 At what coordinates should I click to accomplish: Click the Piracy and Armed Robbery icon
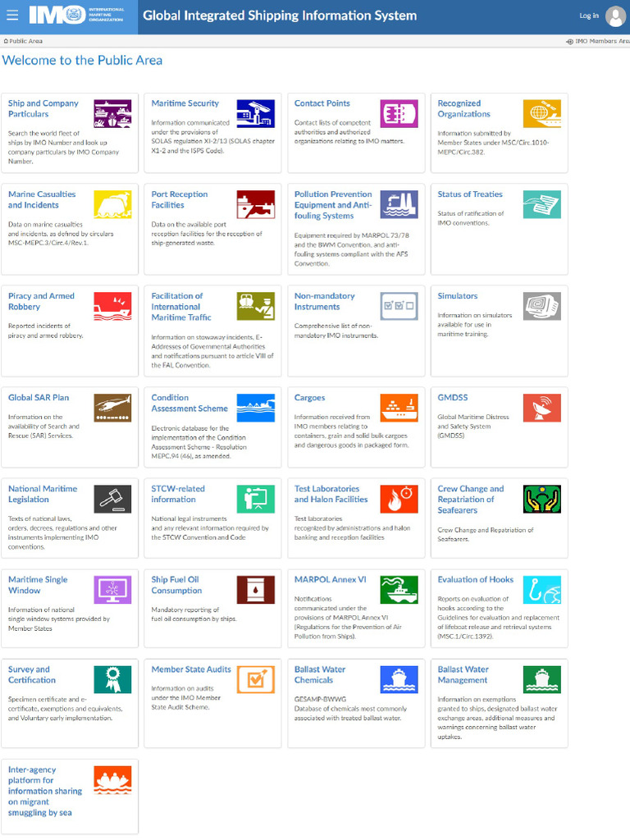pos(112,307)
